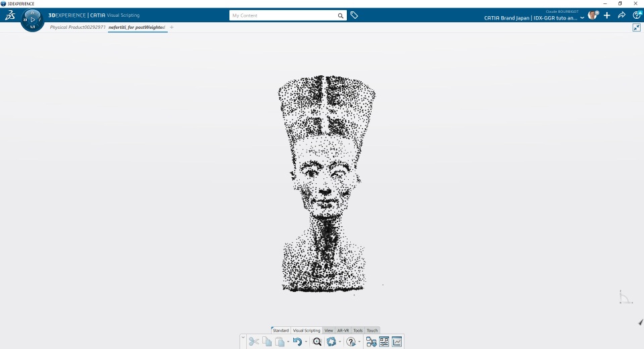Click the sliders parameters panel icon
This screenshot has height=349, width=644.
[384, 342]
